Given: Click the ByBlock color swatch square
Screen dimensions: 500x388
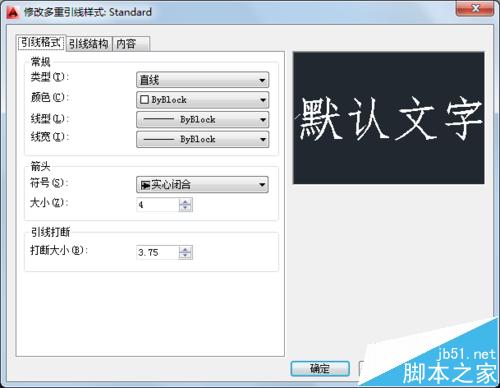Looking at the screenshot, I should pos(144,100).
